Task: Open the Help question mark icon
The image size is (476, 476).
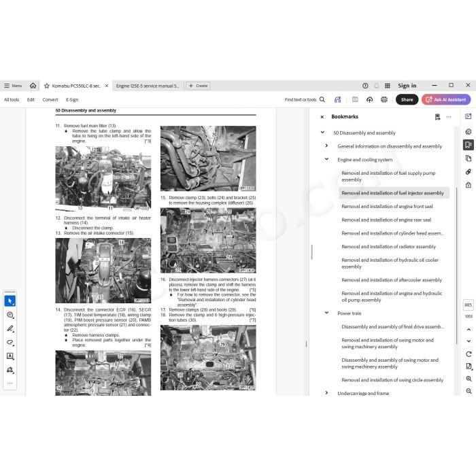Action: pos(365,86)
